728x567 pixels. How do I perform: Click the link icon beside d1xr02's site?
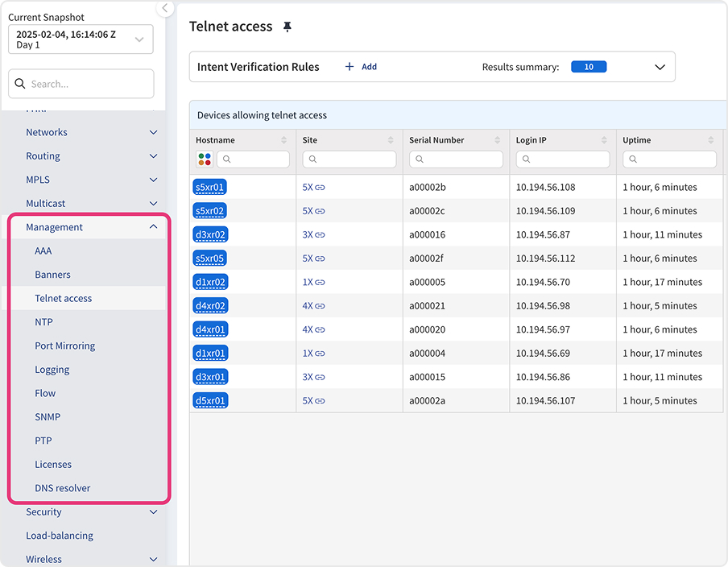pos(320,283)
